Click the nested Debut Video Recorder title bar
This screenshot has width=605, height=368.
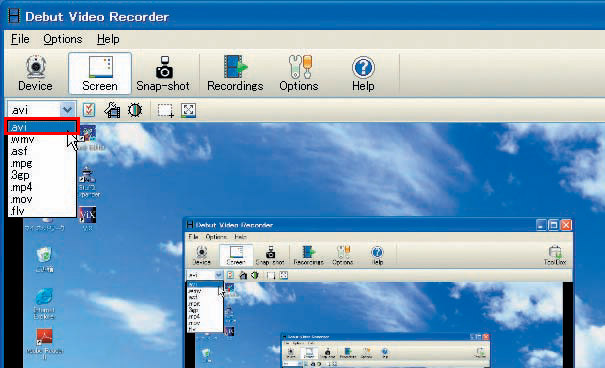[377, 225]
